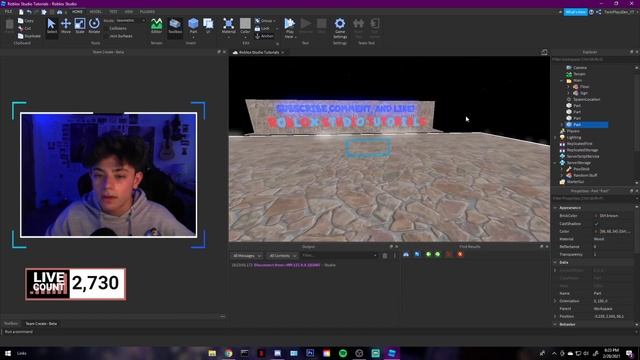This screenshot has width=640, height=360.
Task: Activate the Scale tool
Action: pyautogui.click(x=80, y=26)
